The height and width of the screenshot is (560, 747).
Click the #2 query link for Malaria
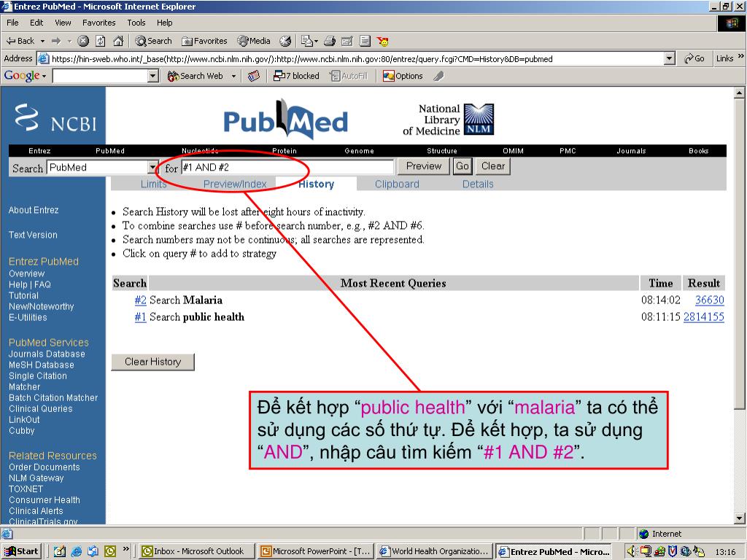pos(140,300)
